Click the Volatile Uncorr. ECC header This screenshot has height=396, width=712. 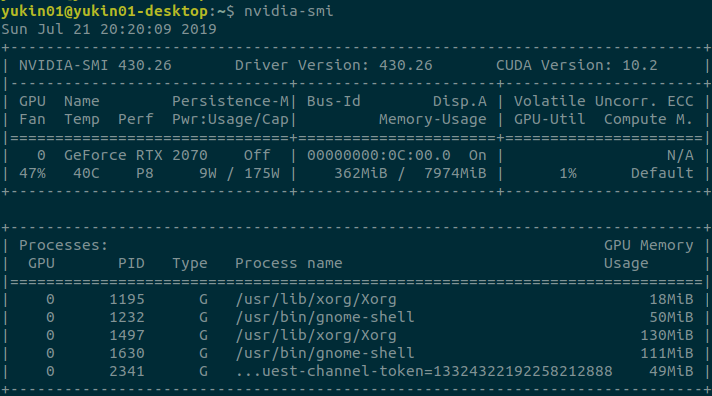[603, 101]
